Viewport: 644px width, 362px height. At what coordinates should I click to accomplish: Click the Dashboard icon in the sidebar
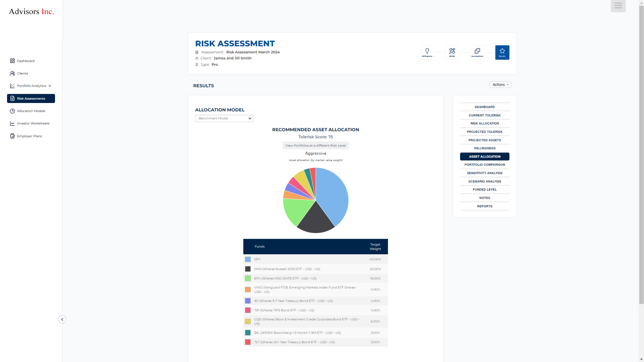click(x=12, y=61)
